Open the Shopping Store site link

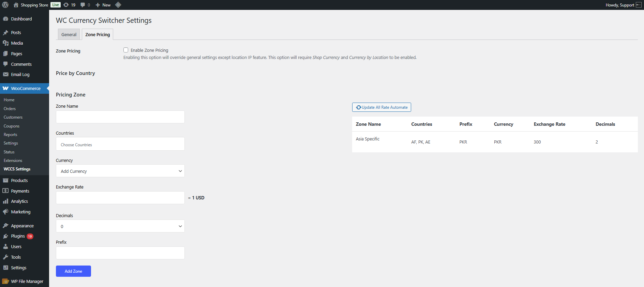click(x=34, y=5)
